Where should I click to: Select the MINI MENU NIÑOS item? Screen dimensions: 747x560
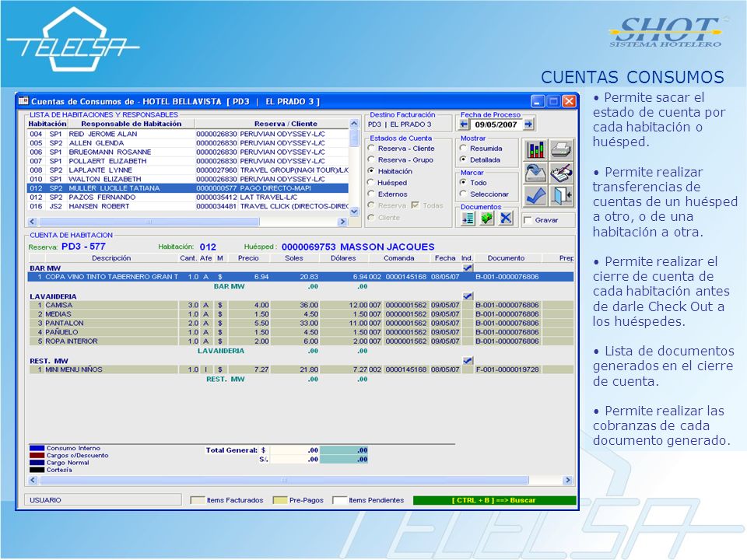tap(300, 369)
